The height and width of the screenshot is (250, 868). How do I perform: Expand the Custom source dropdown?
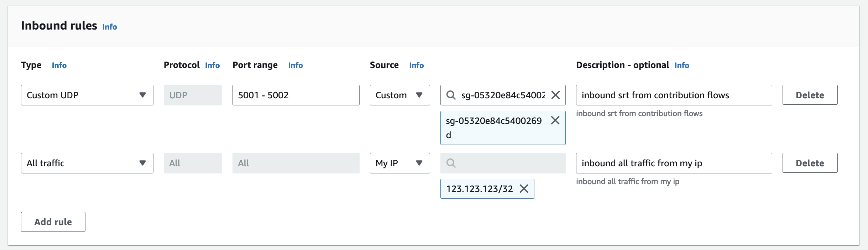coord(399,95)
